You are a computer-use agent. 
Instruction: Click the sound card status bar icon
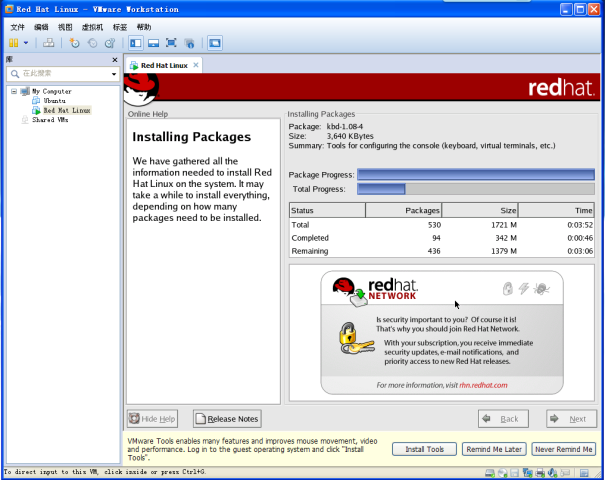553,473
